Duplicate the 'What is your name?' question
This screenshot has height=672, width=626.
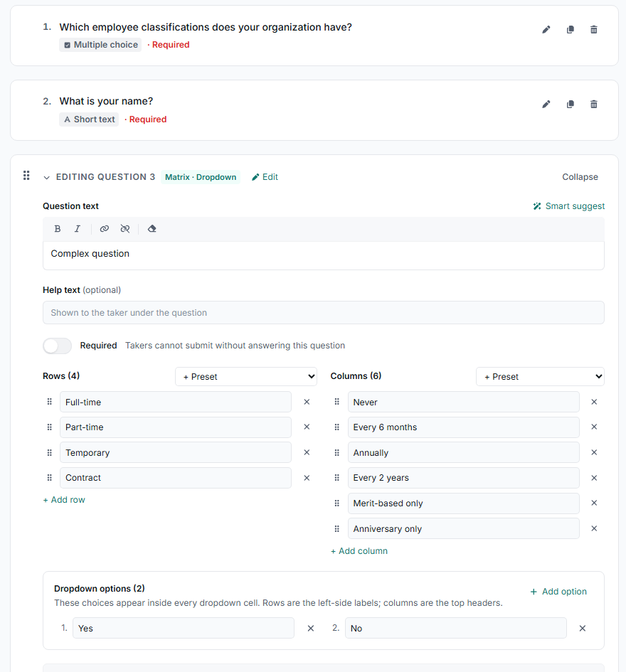571,104
